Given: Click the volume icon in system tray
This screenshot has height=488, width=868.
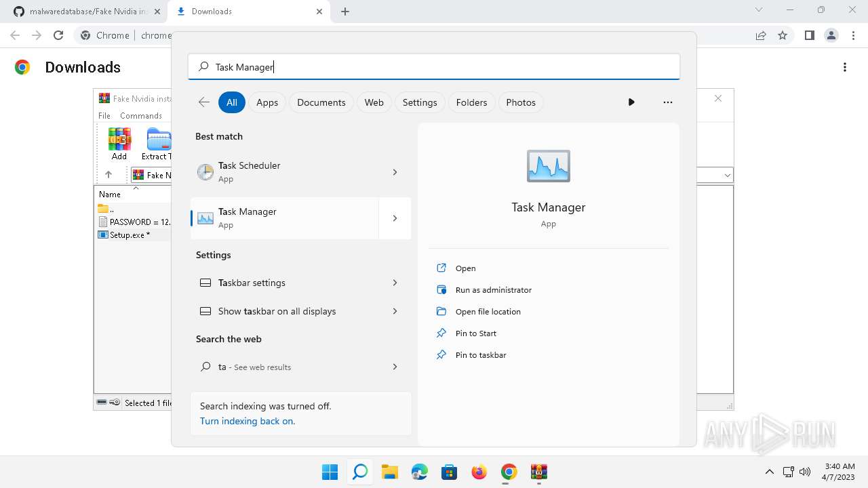Looking at the screenshot, I should (x=806, y=472).
